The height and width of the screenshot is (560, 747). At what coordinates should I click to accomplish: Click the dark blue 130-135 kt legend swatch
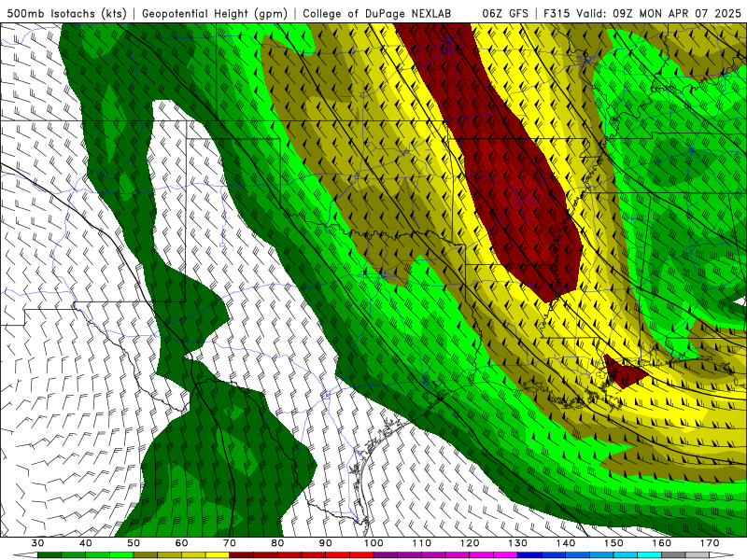tap(529, 555)
